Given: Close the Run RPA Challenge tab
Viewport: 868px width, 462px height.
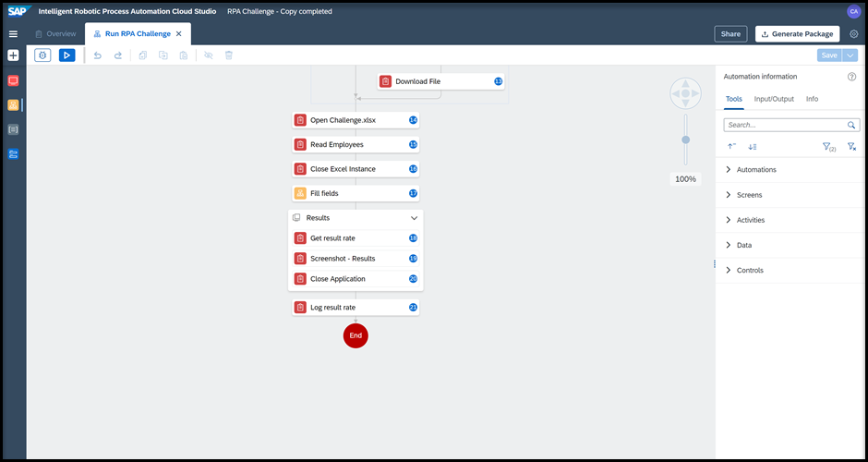Looking at the screenshot, I should point(179,34).
